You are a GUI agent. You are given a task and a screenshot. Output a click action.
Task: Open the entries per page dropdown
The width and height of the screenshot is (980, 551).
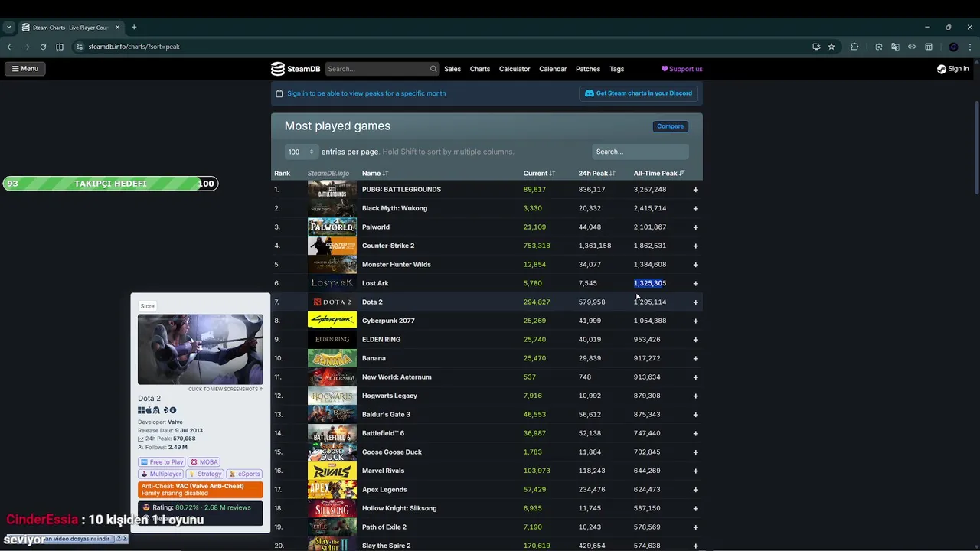point(300,152)
